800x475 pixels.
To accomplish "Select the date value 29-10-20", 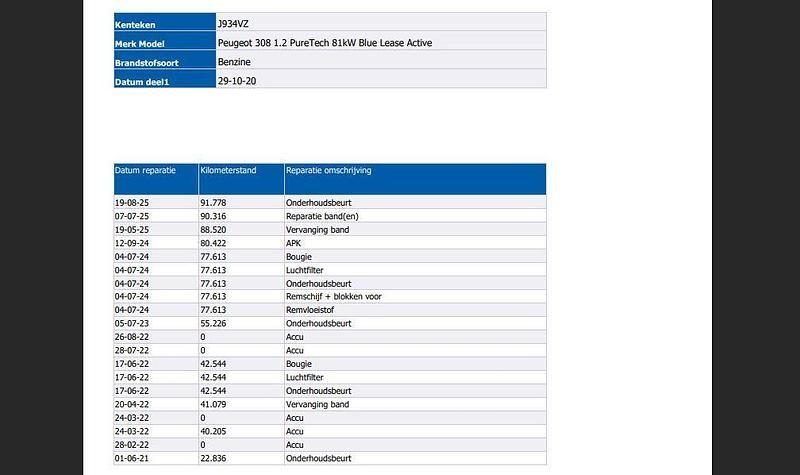I will 236,80.
